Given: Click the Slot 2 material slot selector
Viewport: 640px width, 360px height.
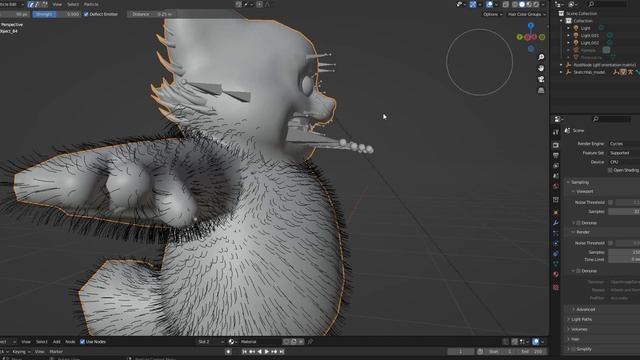Looking at the screenshot, I should click(210, 342).
